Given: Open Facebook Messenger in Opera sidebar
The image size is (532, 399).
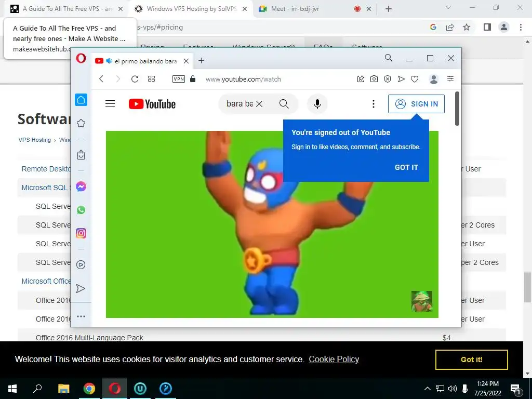Looking at the screenshot, I should [x=81, y=187].
